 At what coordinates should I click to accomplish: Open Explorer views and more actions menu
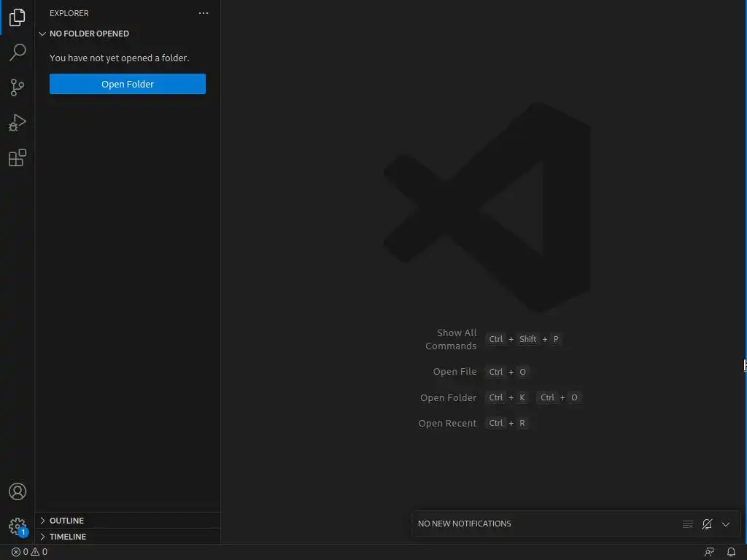click(x=204, y=13)
